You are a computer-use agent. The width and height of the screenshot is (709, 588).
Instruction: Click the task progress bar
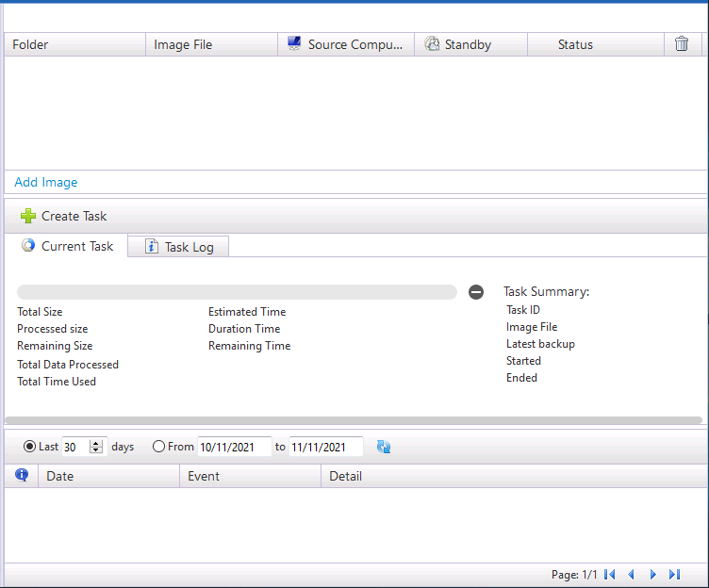237,292
